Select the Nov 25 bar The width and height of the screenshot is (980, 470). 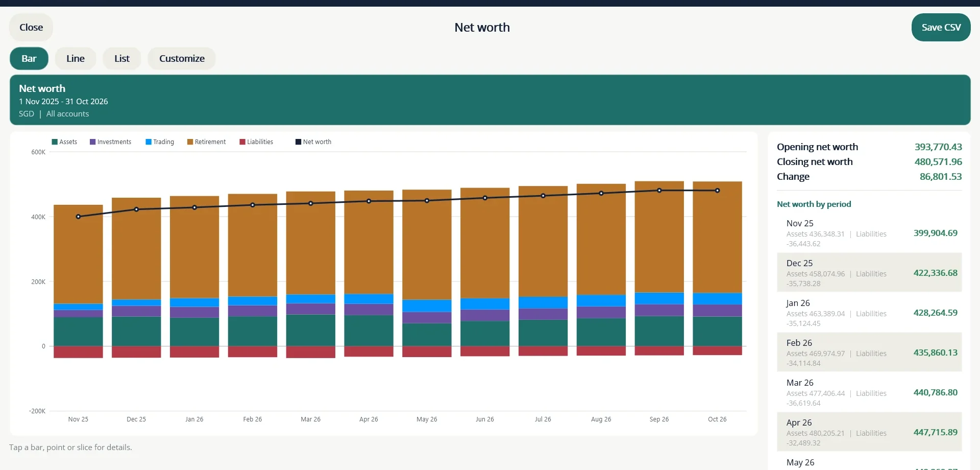[78, 281]
